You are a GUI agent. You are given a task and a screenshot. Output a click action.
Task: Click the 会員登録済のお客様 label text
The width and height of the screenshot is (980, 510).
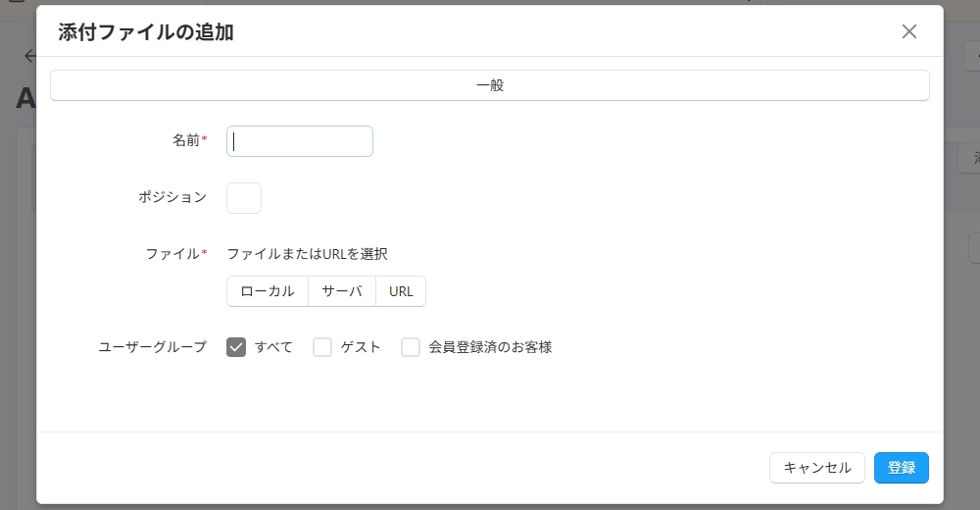point(490,347)
